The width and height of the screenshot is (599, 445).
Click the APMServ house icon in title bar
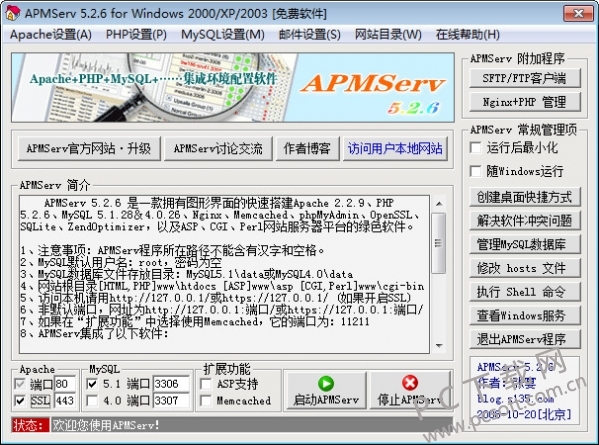coord(12,13)
